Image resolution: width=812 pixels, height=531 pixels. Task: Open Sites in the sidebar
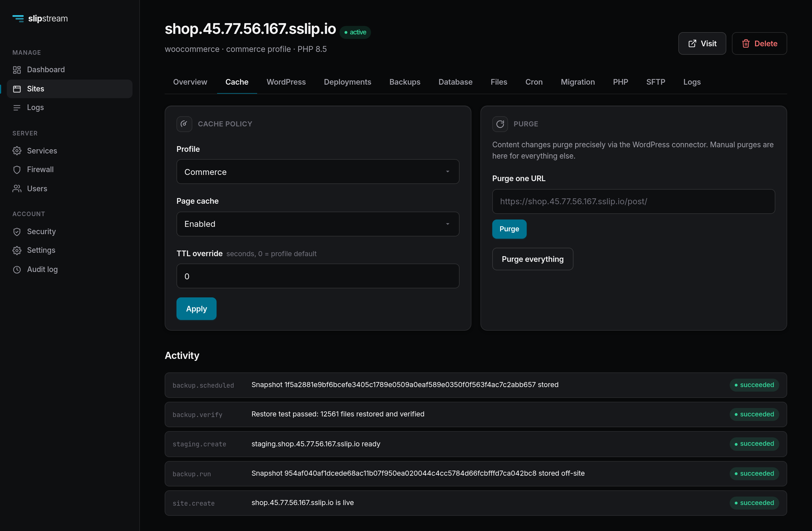click(x=70, y=89)
